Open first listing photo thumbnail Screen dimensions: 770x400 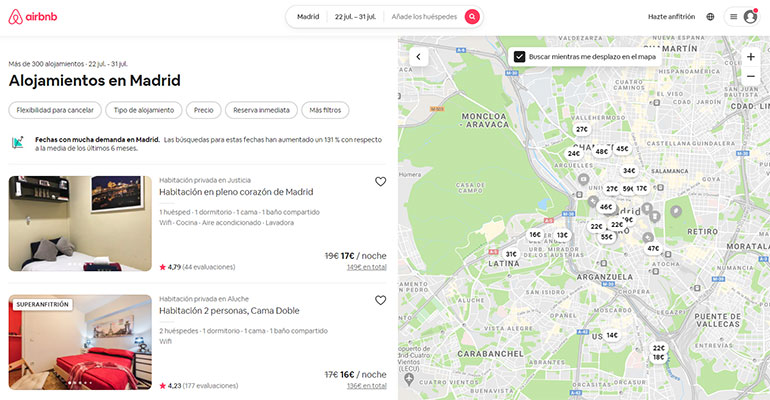click(x=80, y=223)
